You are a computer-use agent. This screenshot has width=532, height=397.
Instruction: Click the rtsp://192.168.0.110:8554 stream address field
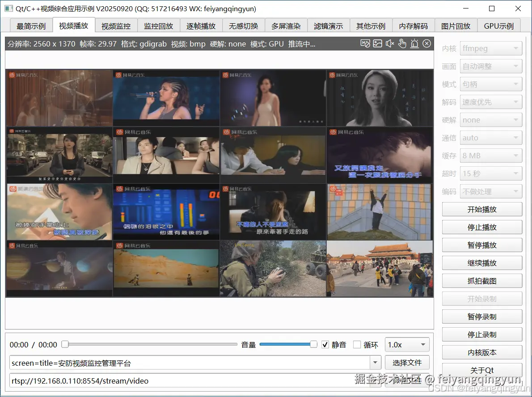[x=190, y=381]
